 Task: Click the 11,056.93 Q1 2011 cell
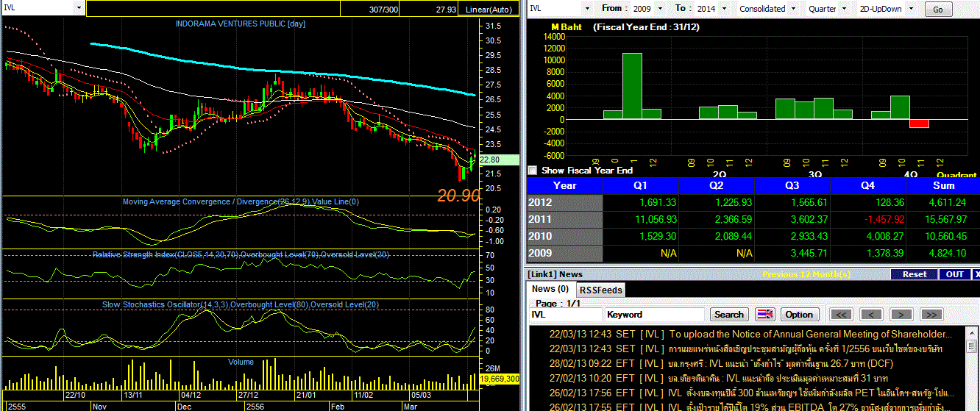(x=641, y=219)
